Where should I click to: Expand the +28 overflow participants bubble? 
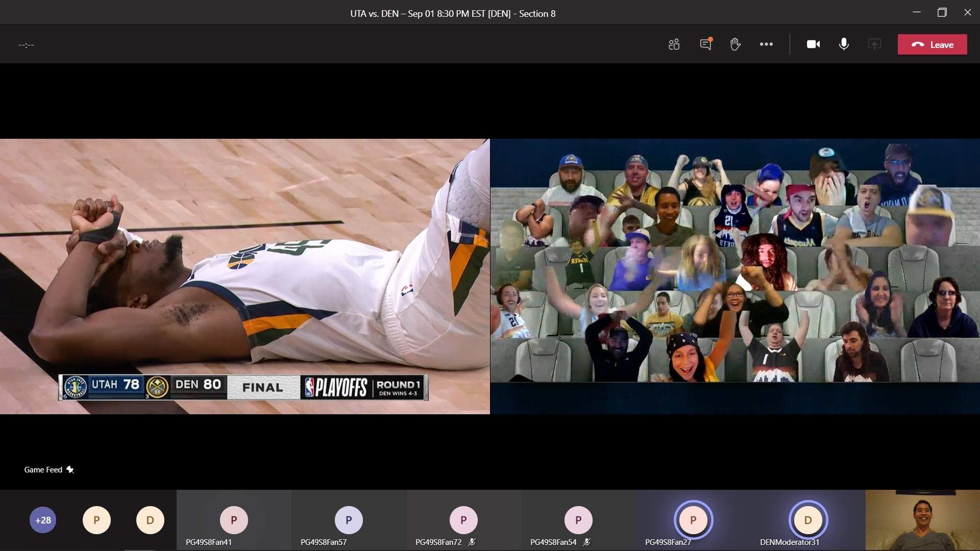click(43, 520)
